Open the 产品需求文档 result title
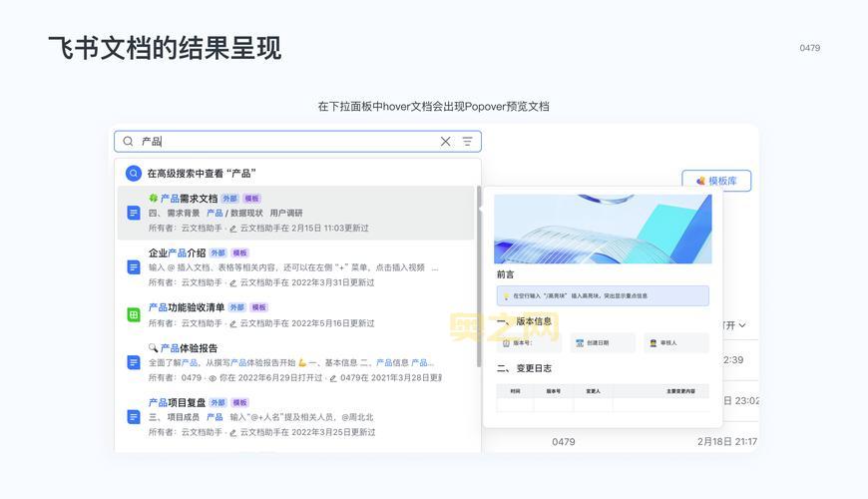Screen dimensions: 868x499 coord(189,199)
